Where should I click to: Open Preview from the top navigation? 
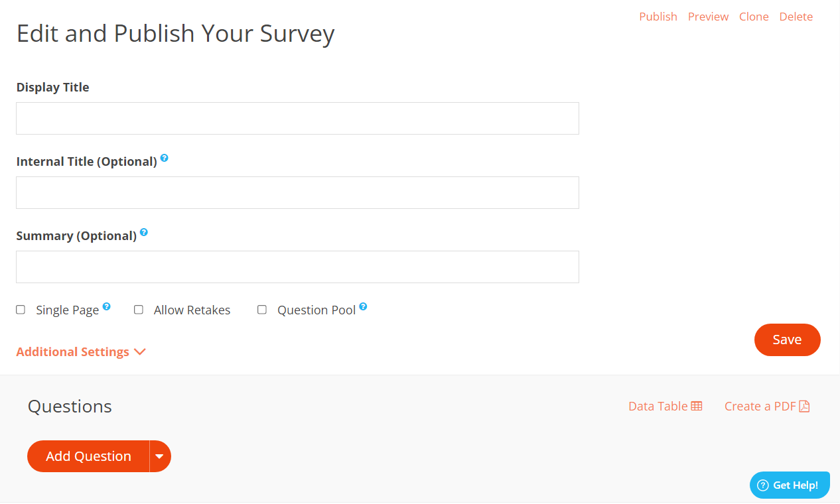pos(708,16)
